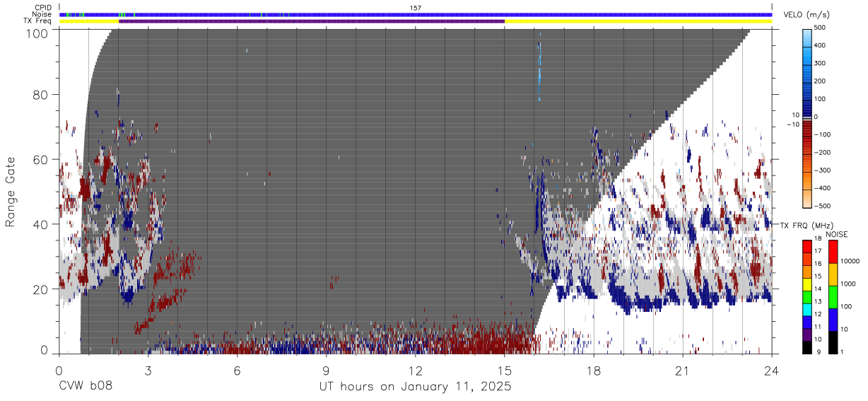Click the Noise row label at top left
Image resolution: width=868 pixels, height=401 pixels.
coord(42,14)
